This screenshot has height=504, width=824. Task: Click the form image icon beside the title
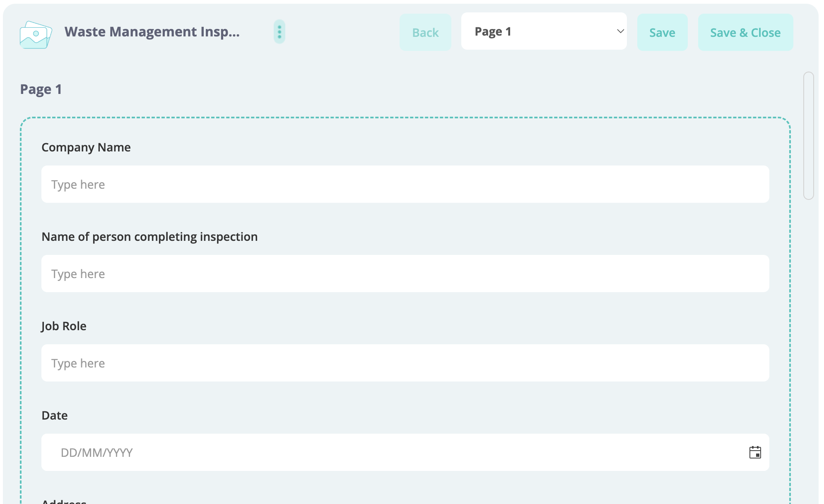pyautogui.click(x=36, y=34)
